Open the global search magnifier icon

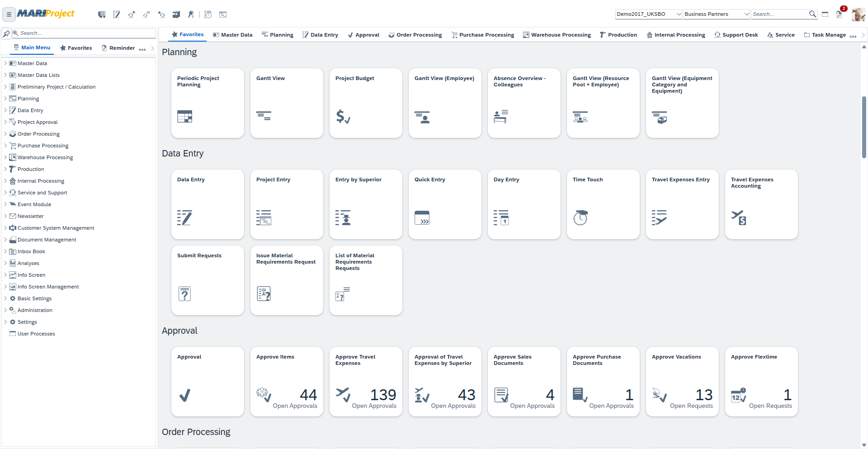[x=812, y=14]
